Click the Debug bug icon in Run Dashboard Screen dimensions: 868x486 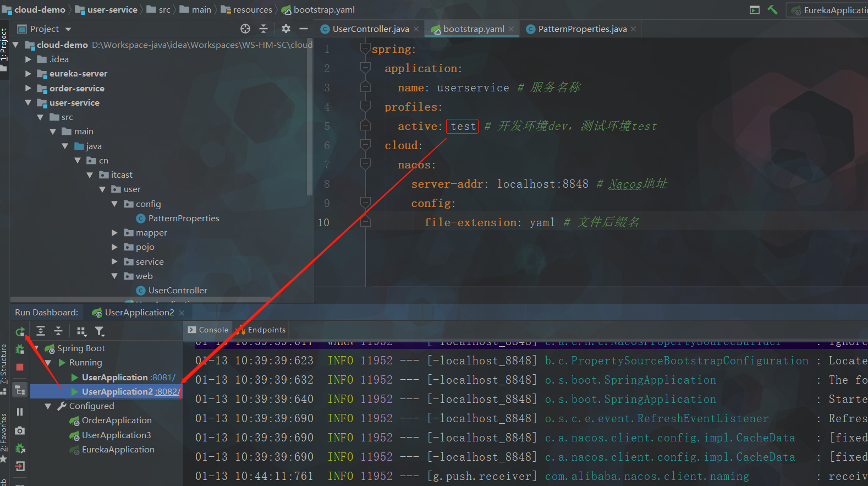click(x=20, y=349)
